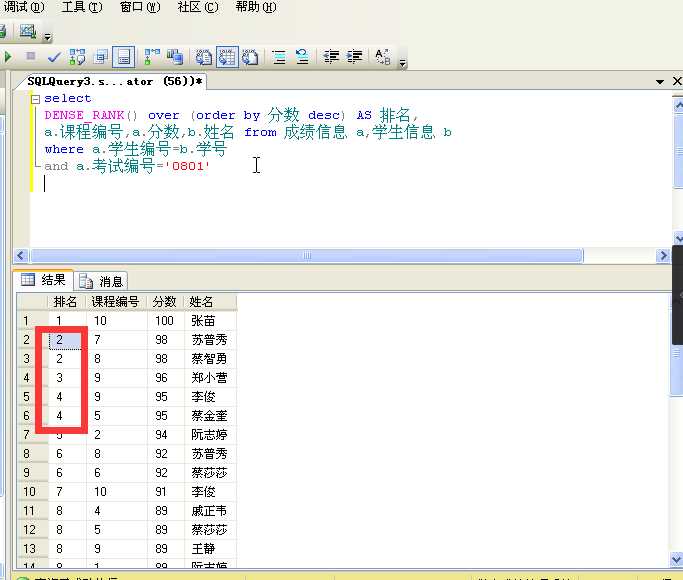Select name cell 蔡金奎
683x580 pixels.
click(x=210, y=416)
